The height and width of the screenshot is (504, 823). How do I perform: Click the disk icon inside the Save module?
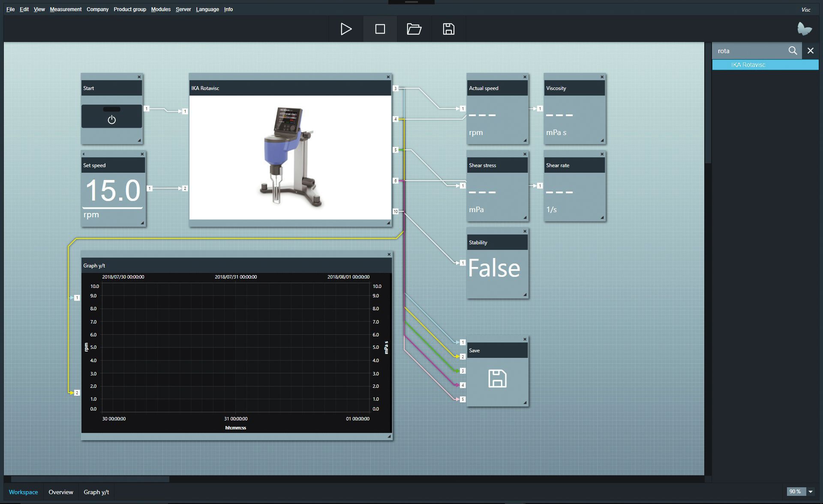[x=497, y=379]
